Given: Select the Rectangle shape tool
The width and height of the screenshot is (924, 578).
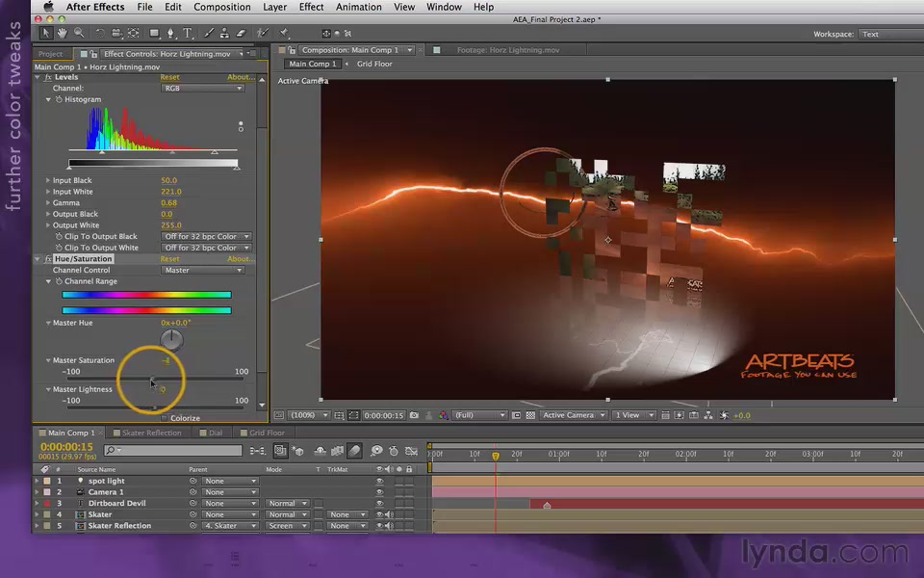Looking at the screenshot, I should point(154,33).
